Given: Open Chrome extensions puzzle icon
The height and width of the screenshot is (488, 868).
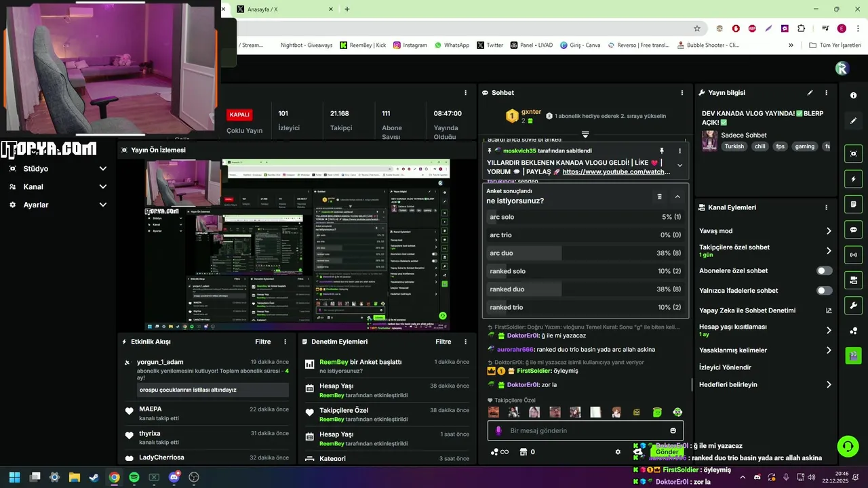Looking at the screenshot, I should [801, 28].
